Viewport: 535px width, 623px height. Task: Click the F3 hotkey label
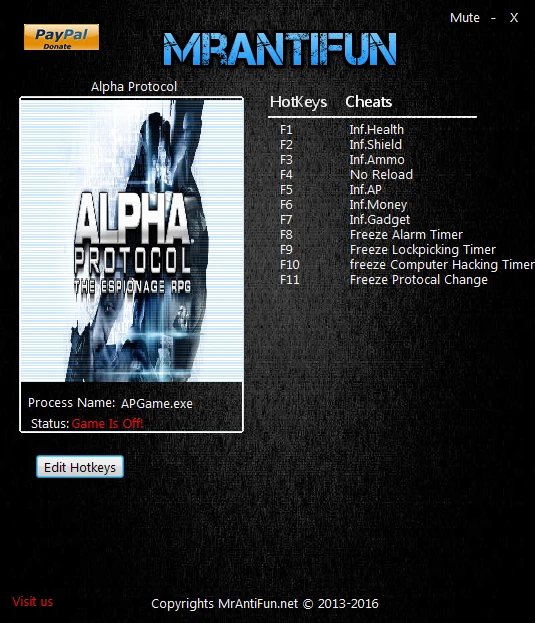pos(286,160)
